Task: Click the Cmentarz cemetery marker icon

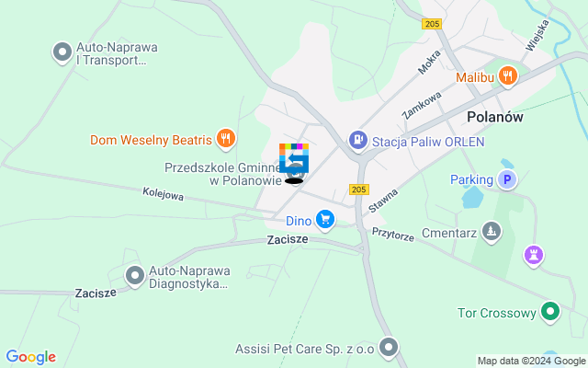Action: [x=492, y=232]
